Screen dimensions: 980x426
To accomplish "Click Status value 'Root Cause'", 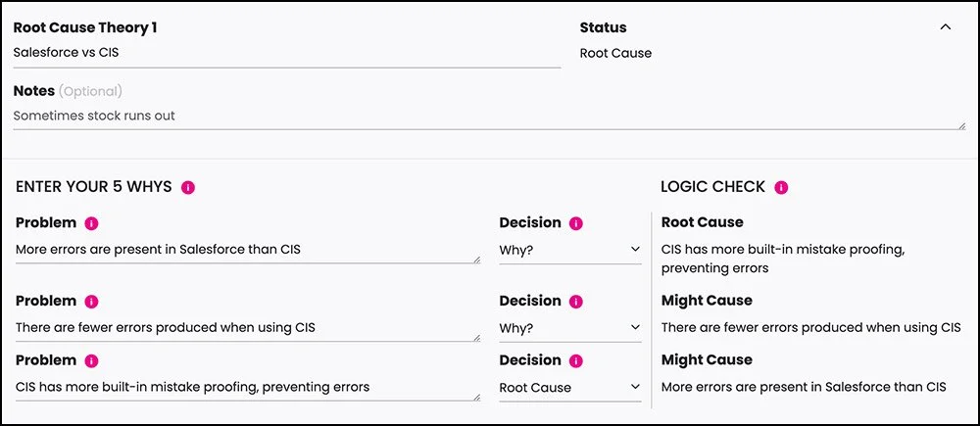I will (615, 53).
